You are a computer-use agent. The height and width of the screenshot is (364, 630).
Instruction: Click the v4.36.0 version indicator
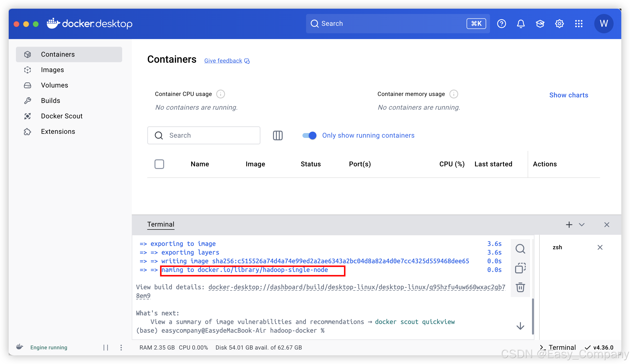[x=599, y=347]
